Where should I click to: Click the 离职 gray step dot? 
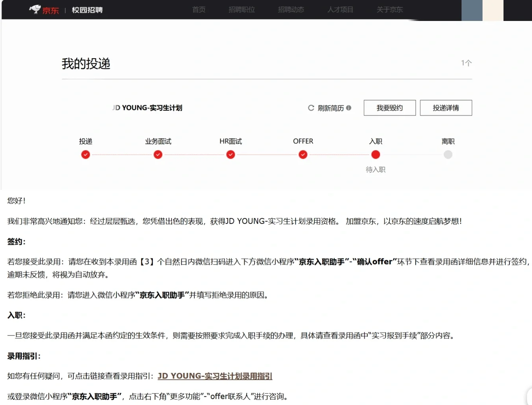[x=448, y=155]
